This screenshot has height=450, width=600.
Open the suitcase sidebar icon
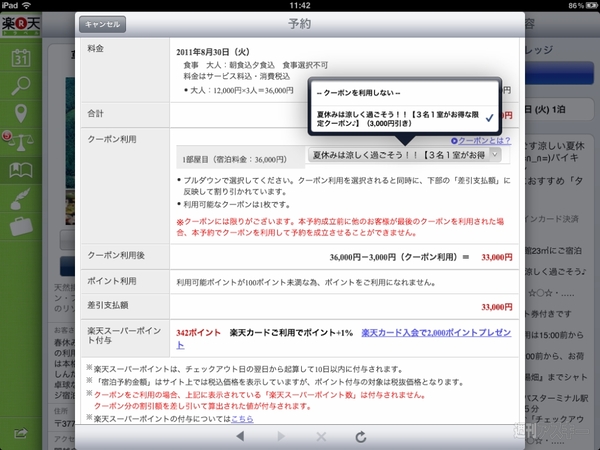click(21, 227)
